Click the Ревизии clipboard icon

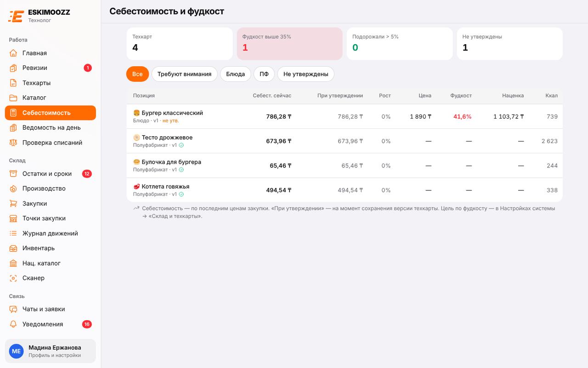tap(13, 68)
